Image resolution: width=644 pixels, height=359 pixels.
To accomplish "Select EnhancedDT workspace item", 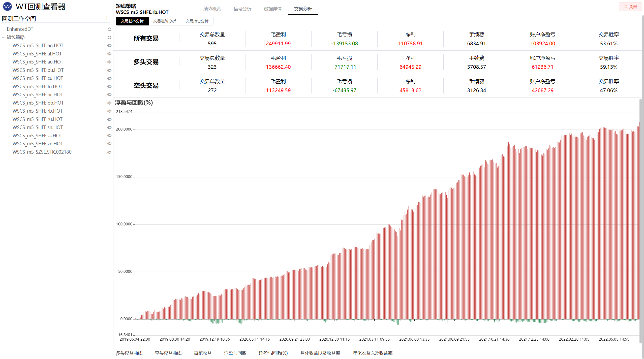I will (20, 29).
